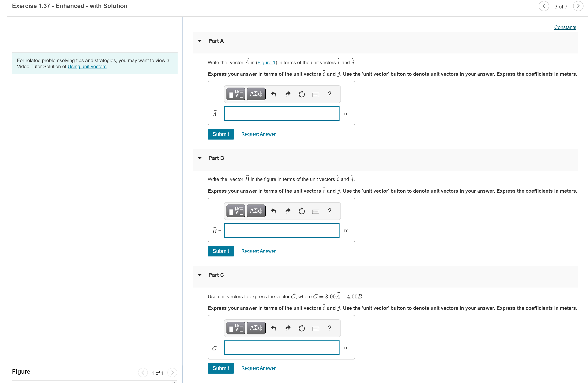This screenshot has width=588, height=383.
Task: Click math templates button in Part B
Action: click(x=236, y=211)
